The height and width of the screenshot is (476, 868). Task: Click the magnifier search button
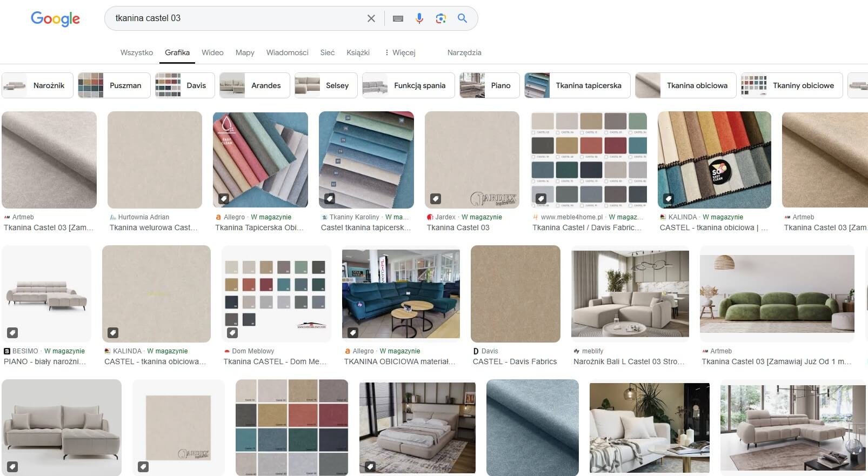pyautogui.click(x=462, y=18)
